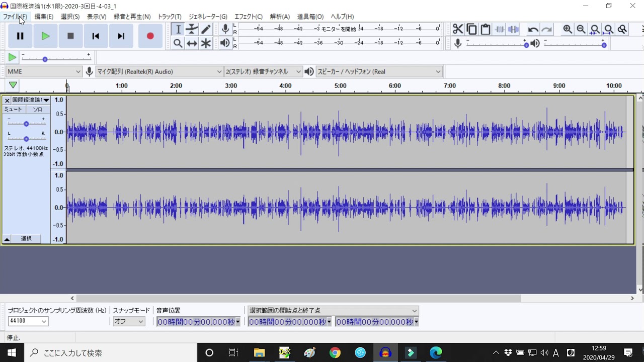
Task: Open the マイク配列 recording device dropdown
Action: click(x=159, y=71)
